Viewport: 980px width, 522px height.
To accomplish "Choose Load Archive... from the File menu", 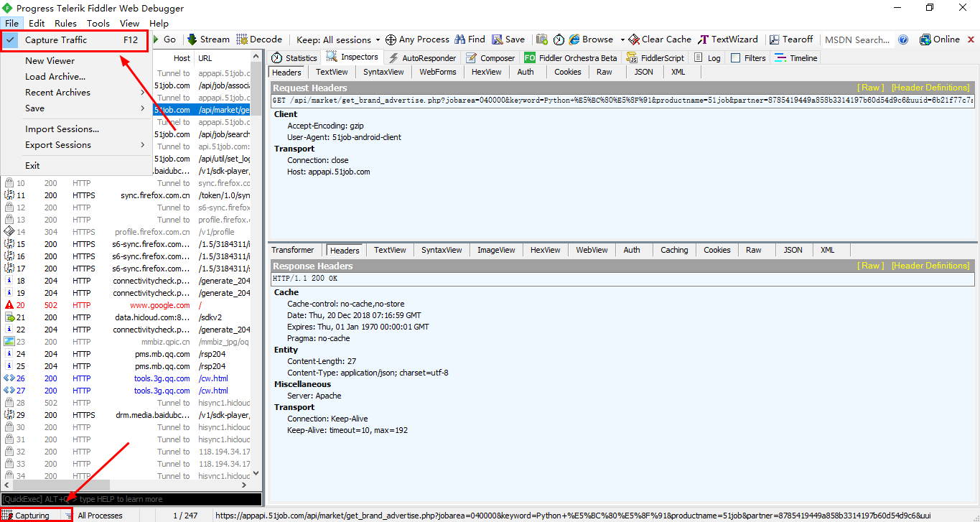I will click(75, 77).
